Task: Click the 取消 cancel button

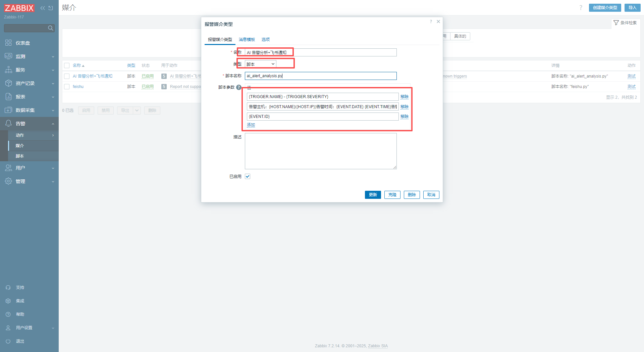Action: (x=431, y=195)
